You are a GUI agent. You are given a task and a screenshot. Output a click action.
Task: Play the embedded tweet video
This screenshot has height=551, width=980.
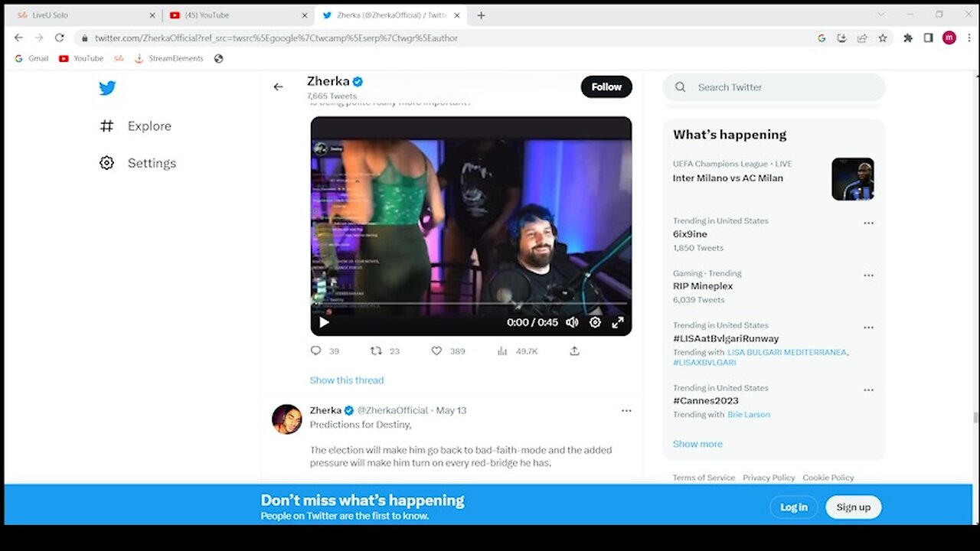pos(324,322)
